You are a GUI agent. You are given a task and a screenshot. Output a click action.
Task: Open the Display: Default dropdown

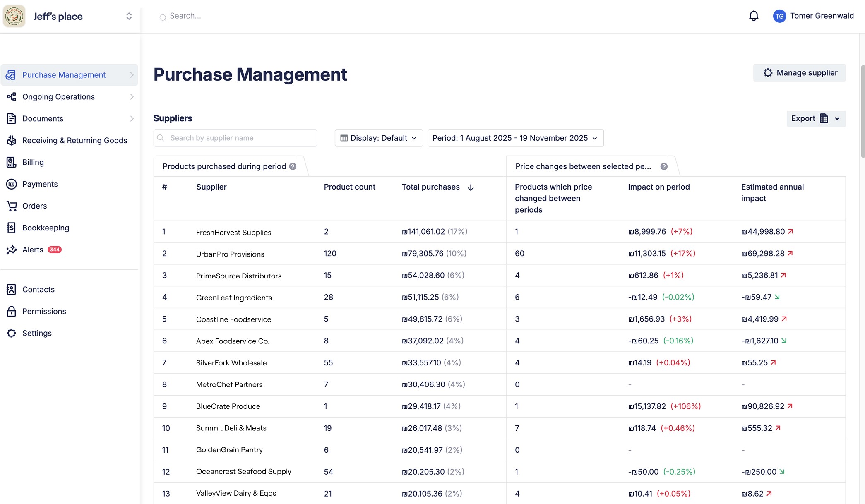click(x=378, y=138)
